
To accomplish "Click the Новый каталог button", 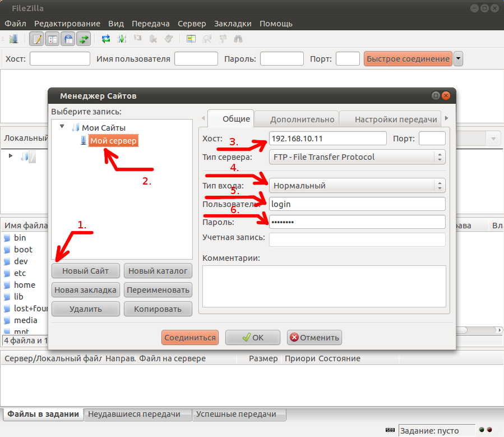I will (158, 271).
